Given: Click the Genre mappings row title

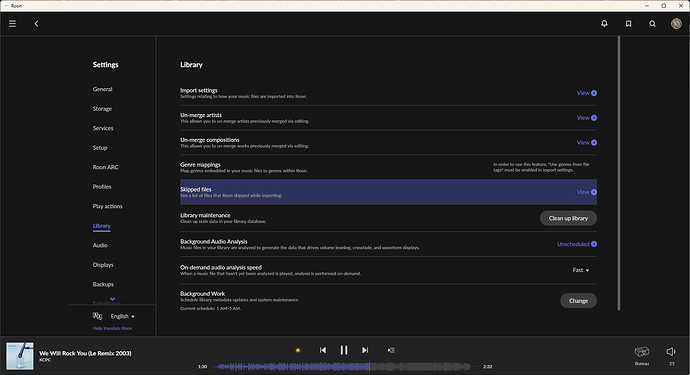Looking at the screenshot, I should coord(200,165).
